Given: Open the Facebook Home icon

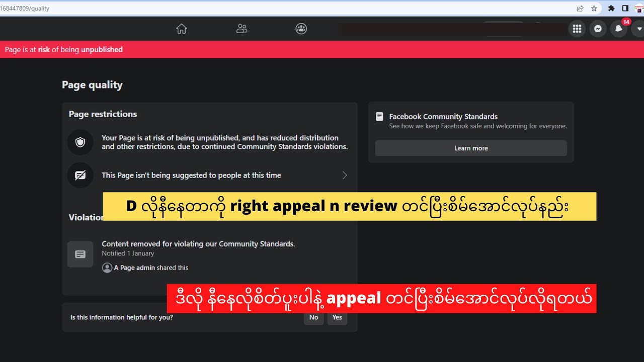Looking at the screenshot, I should click(182, 29).
